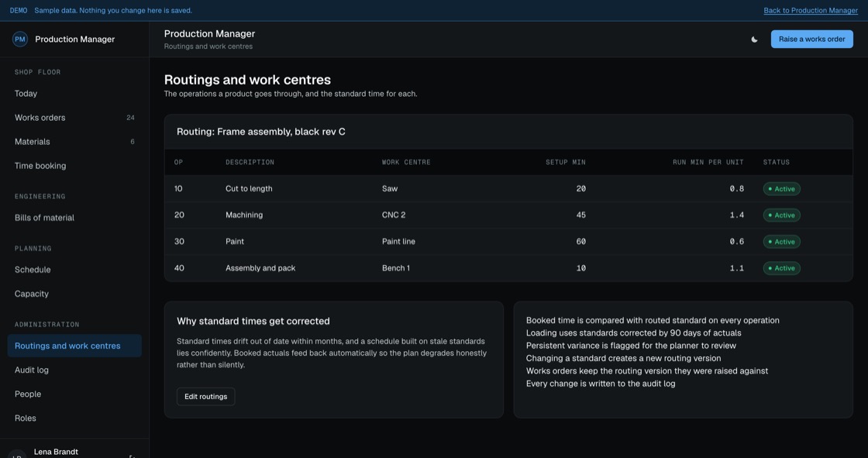Click the DESCRIPTION column header

[x=250, y=162]
